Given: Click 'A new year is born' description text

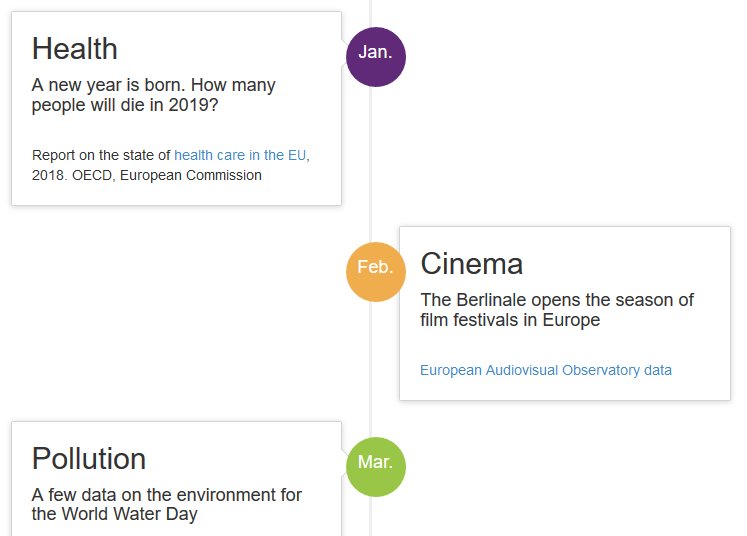Looking at the screenshot, I should [x=153, y=95].
